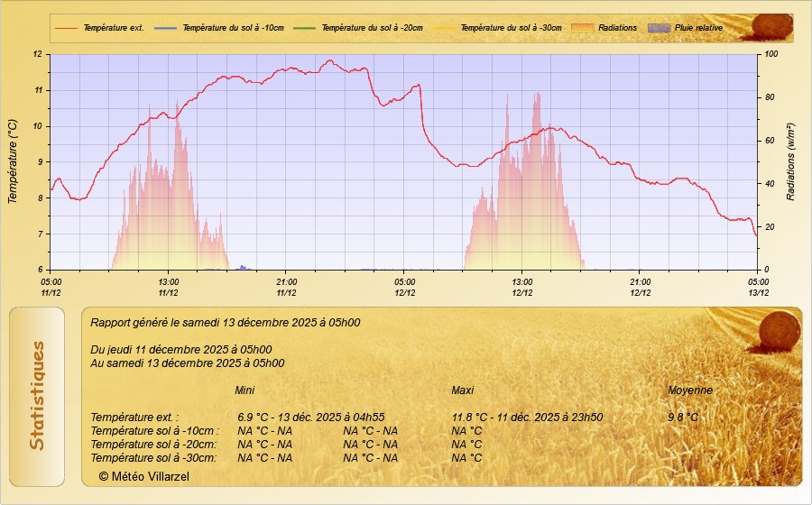812x505 pixels.
Task: Click the green soil -20cm legend line
Action: pyautogui.click(x=304, y=28)
